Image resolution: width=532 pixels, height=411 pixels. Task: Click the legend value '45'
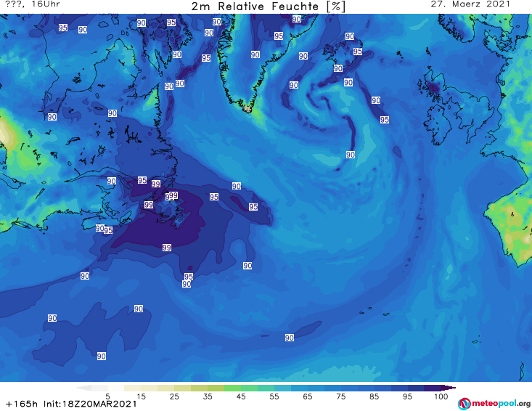pyautogui.click(x=241, y=396)
